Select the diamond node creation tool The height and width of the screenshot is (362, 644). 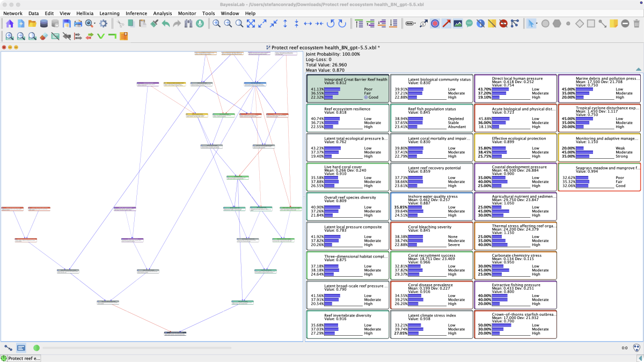tap(580, 24)
